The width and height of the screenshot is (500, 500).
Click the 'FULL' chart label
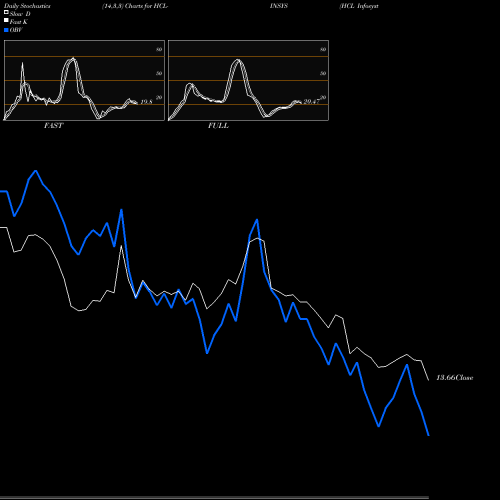[x=218, y=126]
